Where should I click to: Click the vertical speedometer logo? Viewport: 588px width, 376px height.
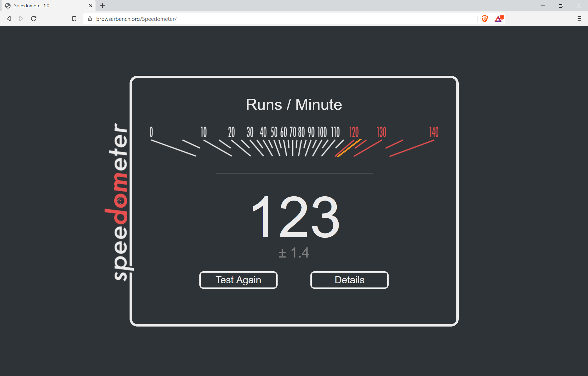point(119,202)
